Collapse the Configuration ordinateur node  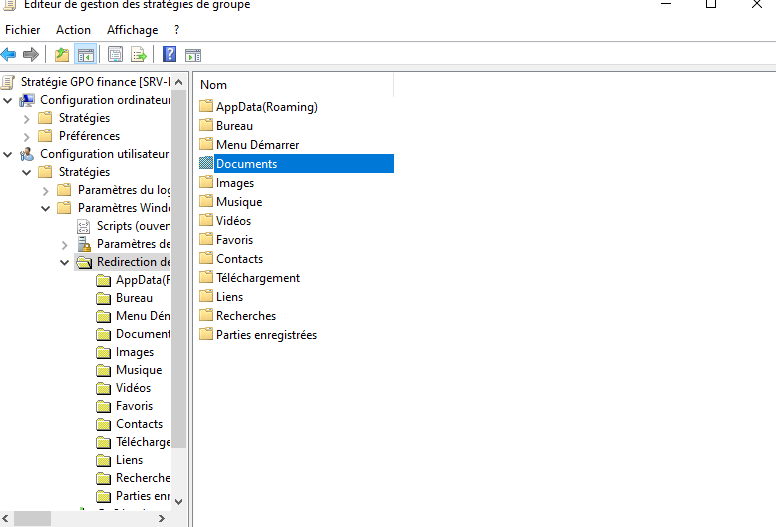[8, 100]
